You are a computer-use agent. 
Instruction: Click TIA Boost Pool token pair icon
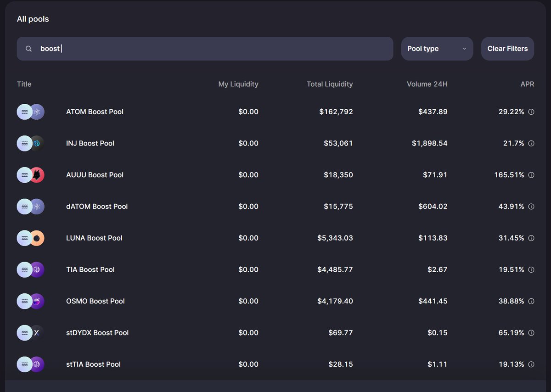(x=31, y=269)
